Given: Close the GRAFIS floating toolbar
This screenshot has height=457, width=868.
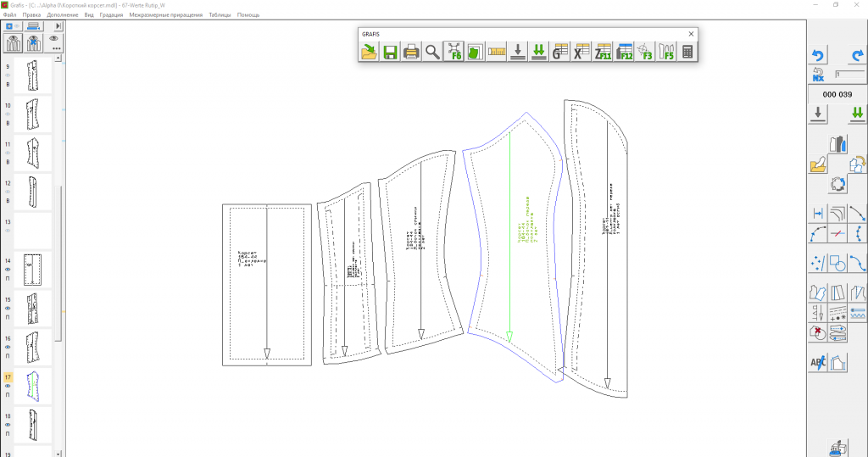Looking at the screenshot, I should (x=691, y=34).
